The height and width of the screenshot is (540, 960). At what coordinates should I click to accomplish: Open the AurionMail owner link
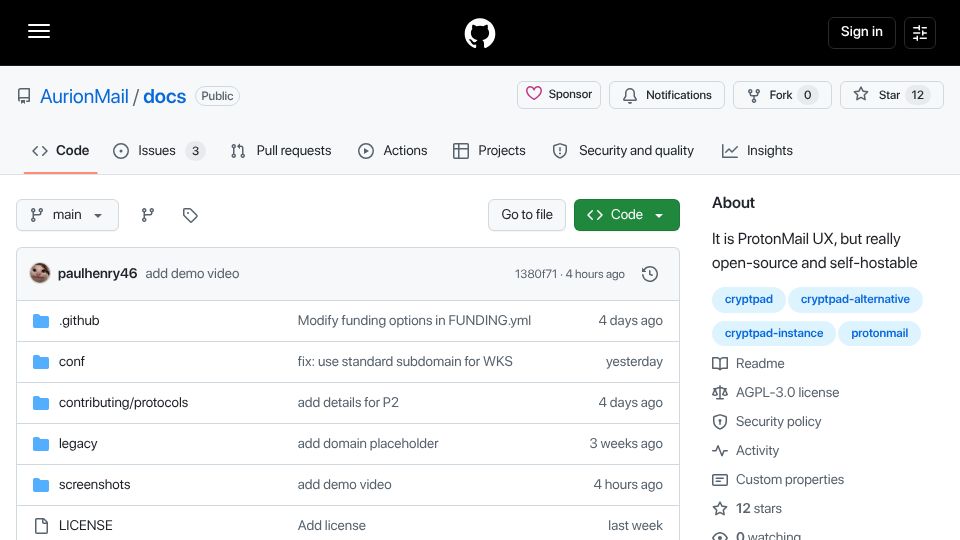click(84, 96)
